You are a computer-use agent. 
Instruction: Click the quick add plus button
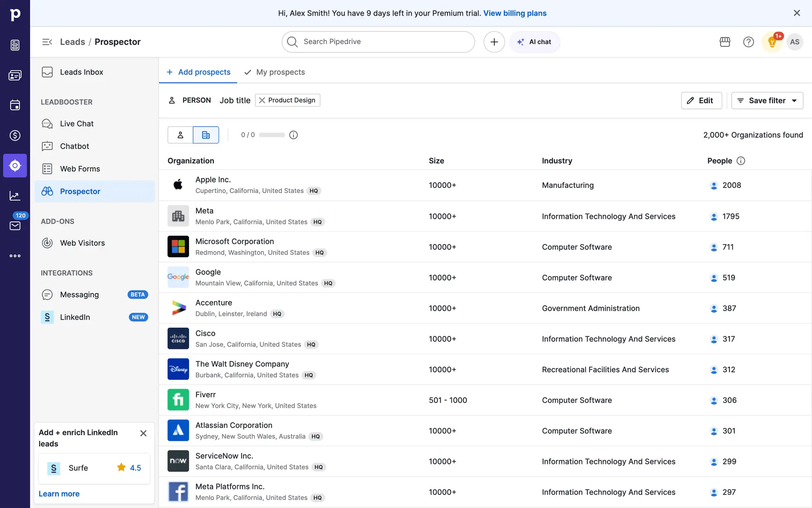coord(494,42)
